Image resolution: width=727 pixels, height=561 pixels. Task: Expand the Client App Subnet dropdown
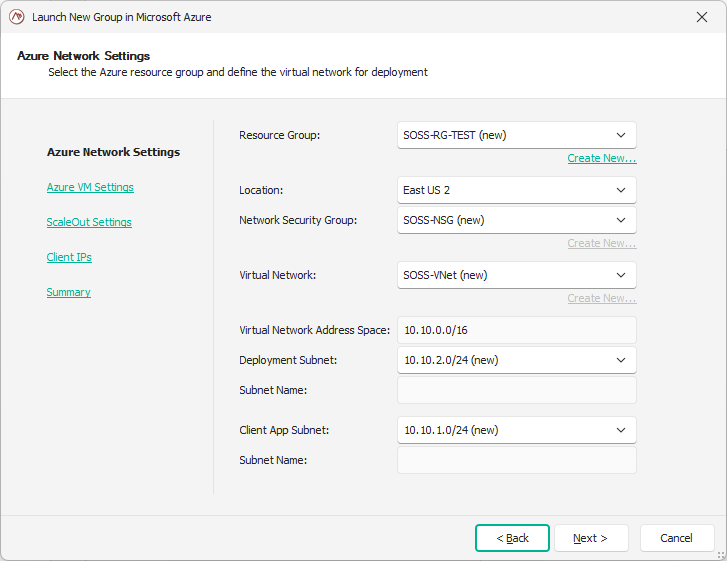pos(517,430)
